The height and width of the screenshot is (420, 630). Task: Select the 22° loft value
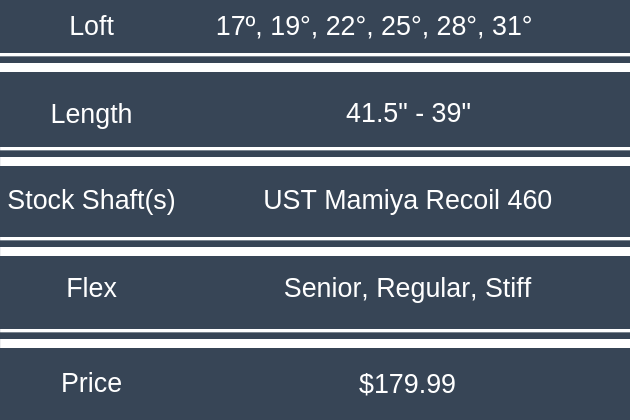[346, 26]
